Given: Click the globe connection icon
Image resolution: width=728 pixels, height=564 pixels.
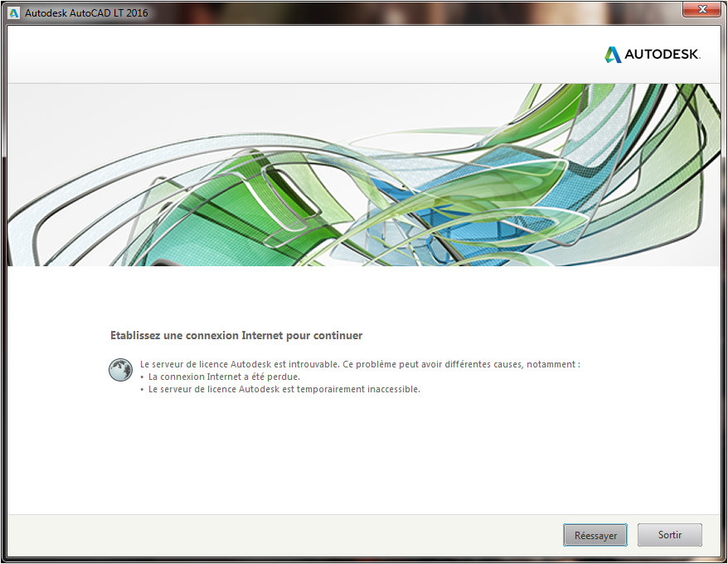Looking at the screenshot, I should [120, 370].
